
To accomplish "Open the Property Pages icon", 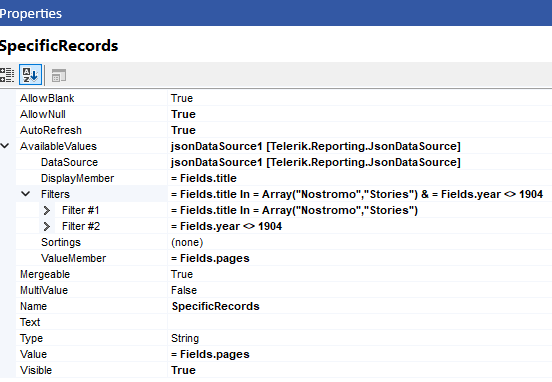I will [59, 75].
